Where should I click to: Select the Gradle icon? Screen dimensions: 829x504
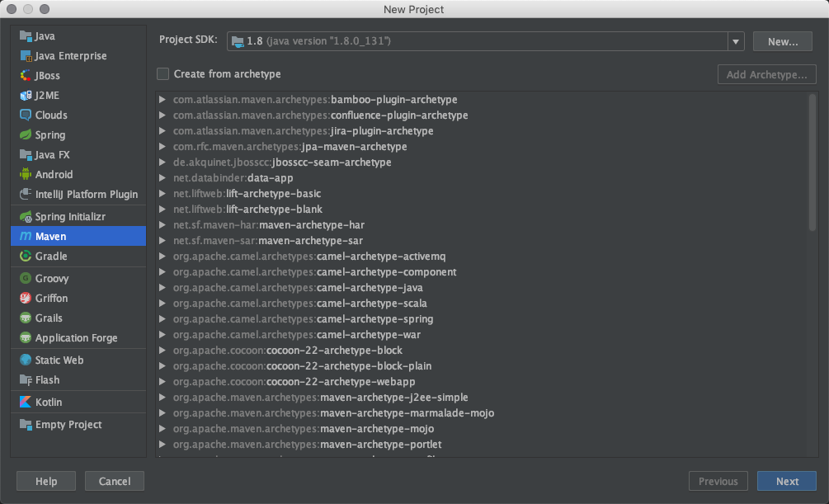coord(26,256)
